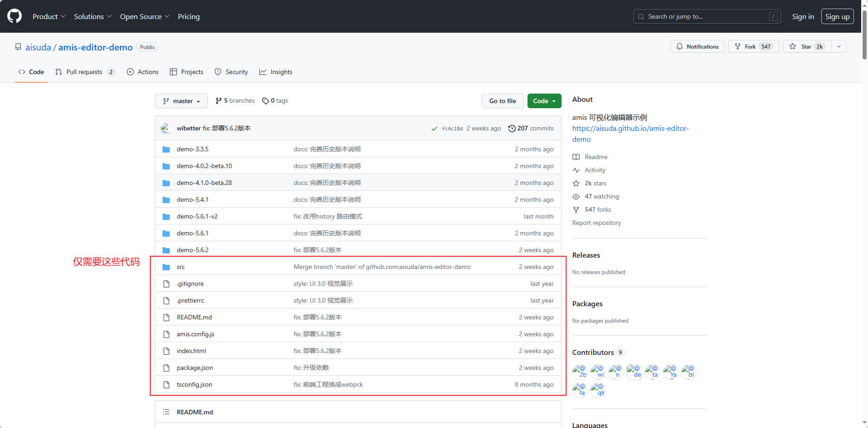Click the demo-5.6.1 folder icon
This screenshot has width=868, height=428.
(x=166, y=233)
